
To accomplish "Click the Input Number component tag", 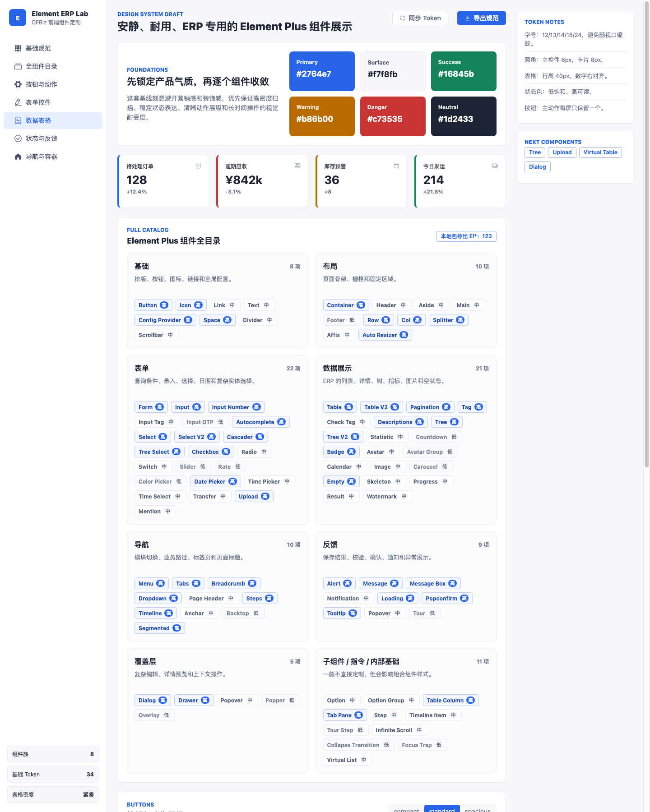I will pyautogui.click(x=237, y=407).
